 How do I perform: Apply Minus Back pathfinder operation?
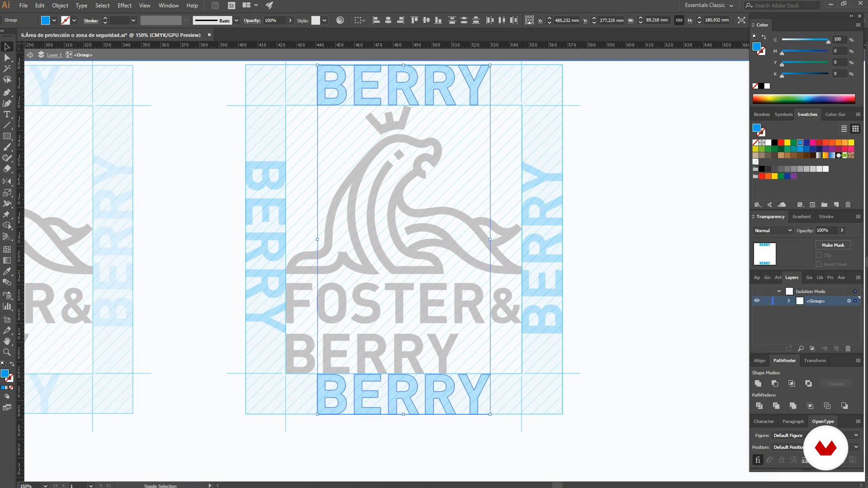coord(844,406)
